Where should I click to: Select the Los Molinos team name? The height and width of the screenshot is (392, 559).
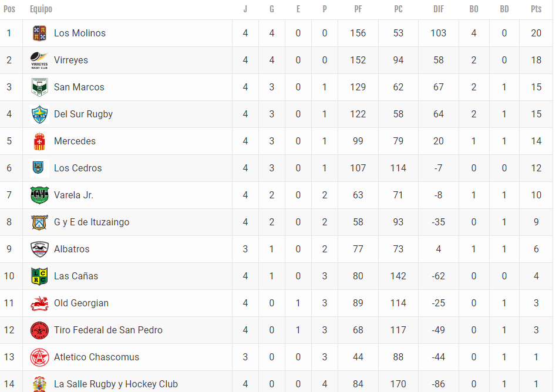click(80, 33)
